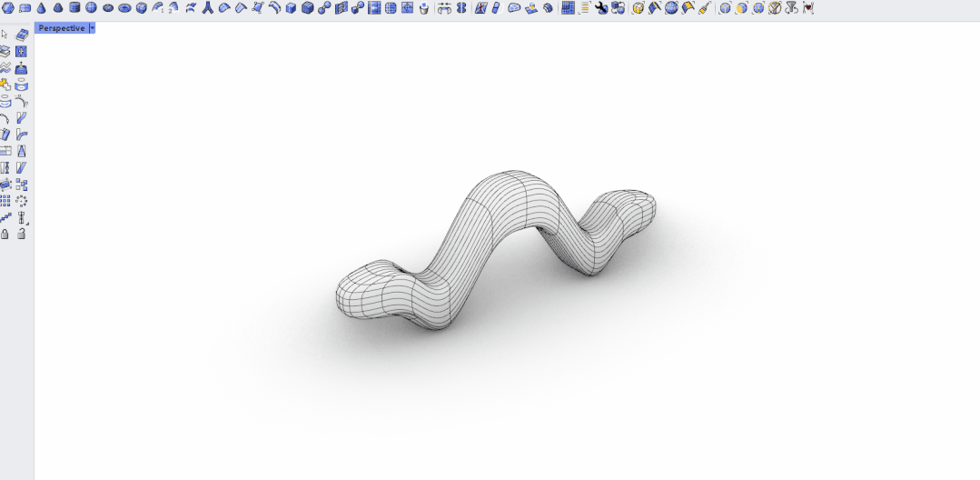Click the stacked layers icon in left sidebar
This screenshot has width=980, height=480.
[x=5, y=51]
